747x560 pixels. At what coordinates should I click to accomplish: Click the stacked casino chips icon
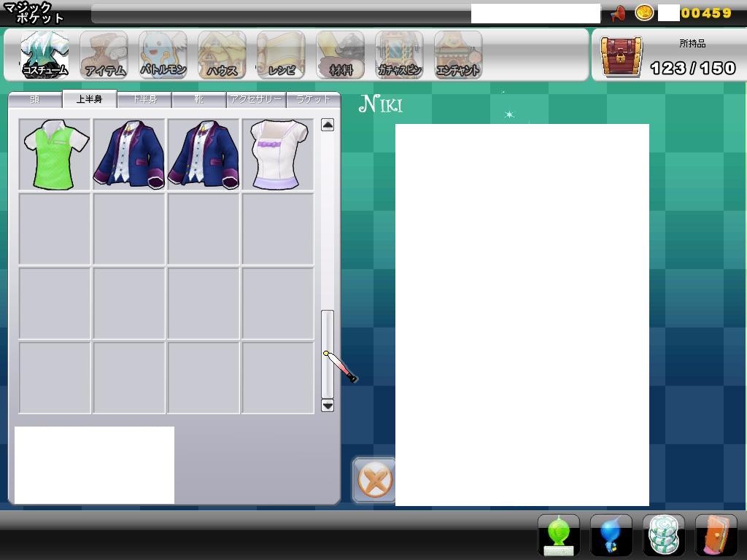coord(664,535)
